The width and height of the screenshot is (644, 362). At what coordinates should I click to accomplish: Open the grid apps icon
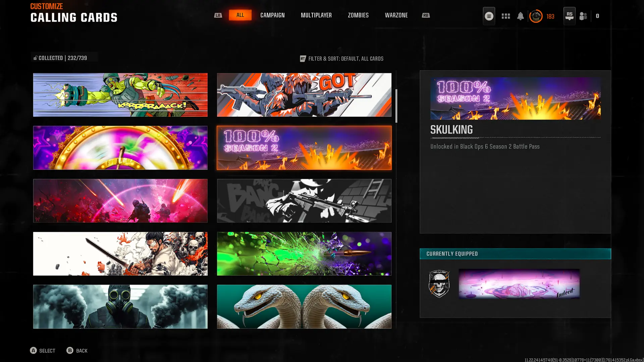505,16
